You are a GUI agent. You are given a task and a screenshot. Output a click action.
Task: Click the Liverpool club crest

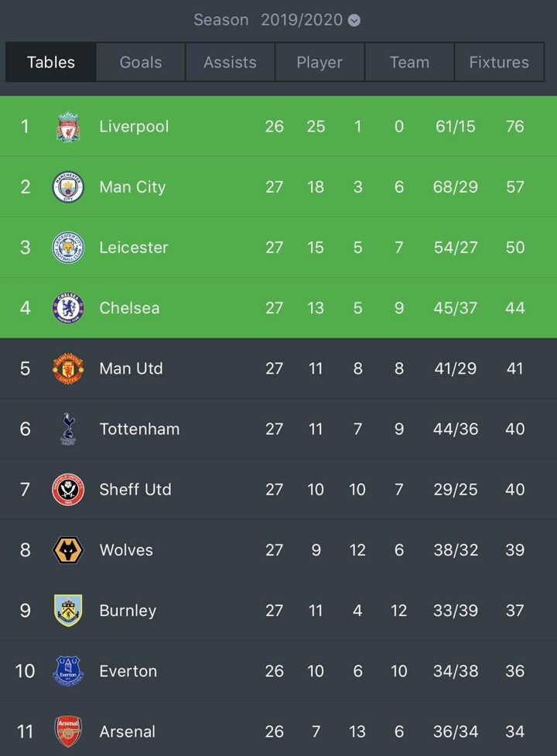click(x=68, y=127)
